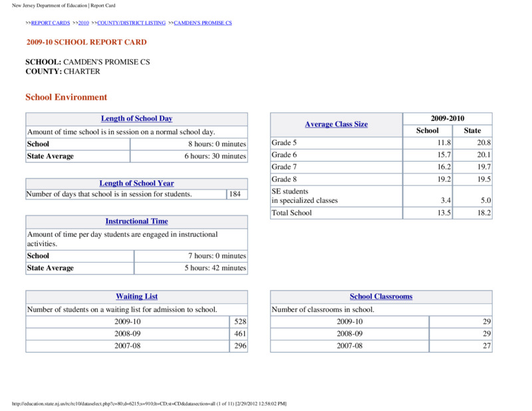Select the School day 8 hours value
The width and height of the screenshot is (532, 411).
click(x=189, y=144)
